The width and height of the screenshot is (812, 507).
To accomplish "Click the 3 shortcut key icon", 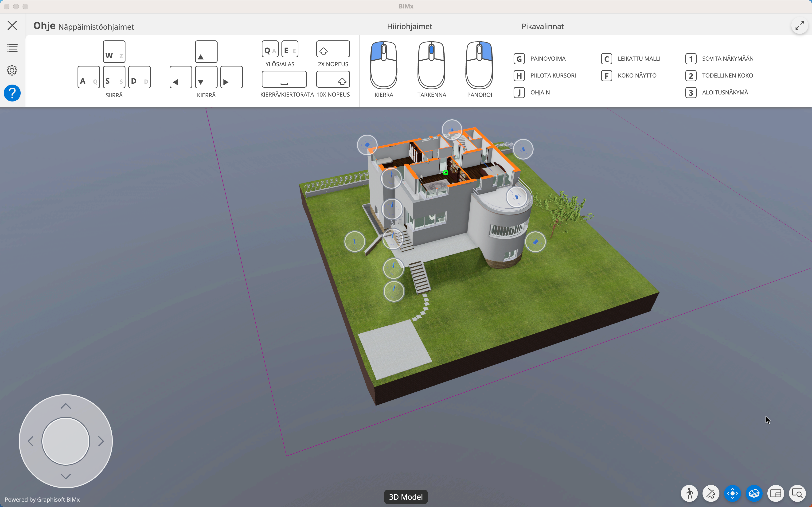I will coord(691,93).
